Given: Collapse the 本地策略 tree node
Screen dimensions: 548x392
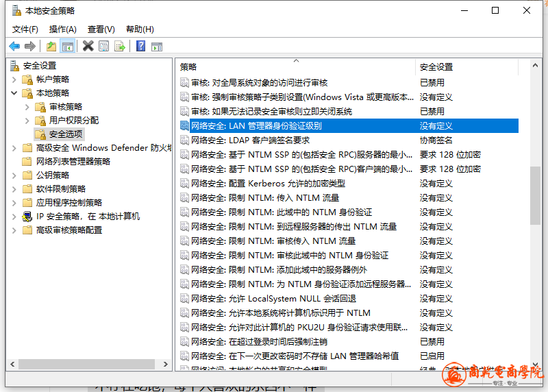Looking at the screenshot, I should point(14,93).
